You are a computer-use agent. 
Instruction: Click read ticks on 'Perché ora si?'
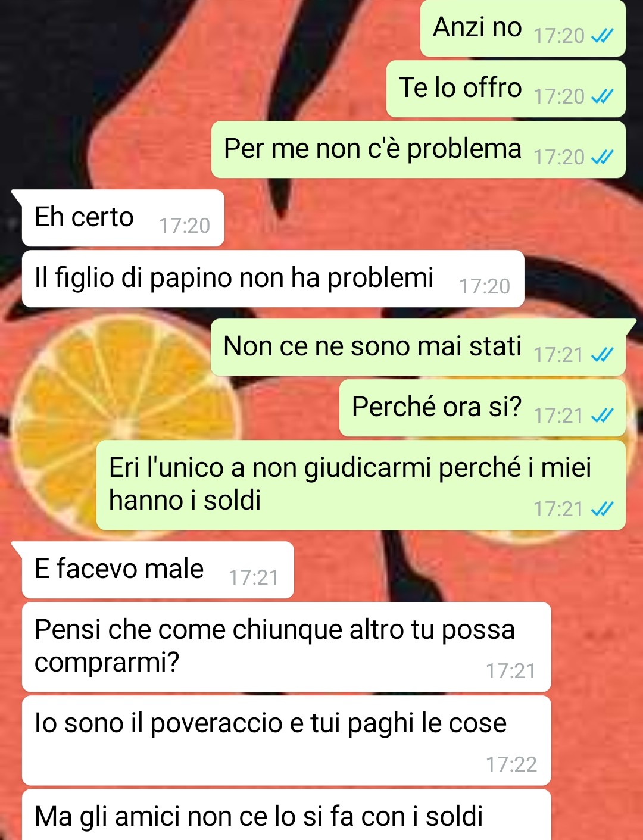602,416
